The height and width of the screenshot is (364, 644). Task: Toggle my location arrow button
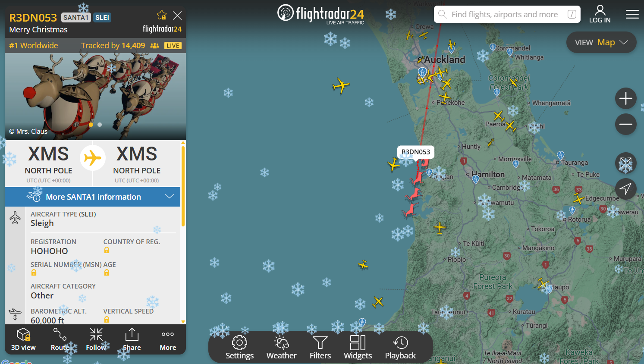(625, 188)
